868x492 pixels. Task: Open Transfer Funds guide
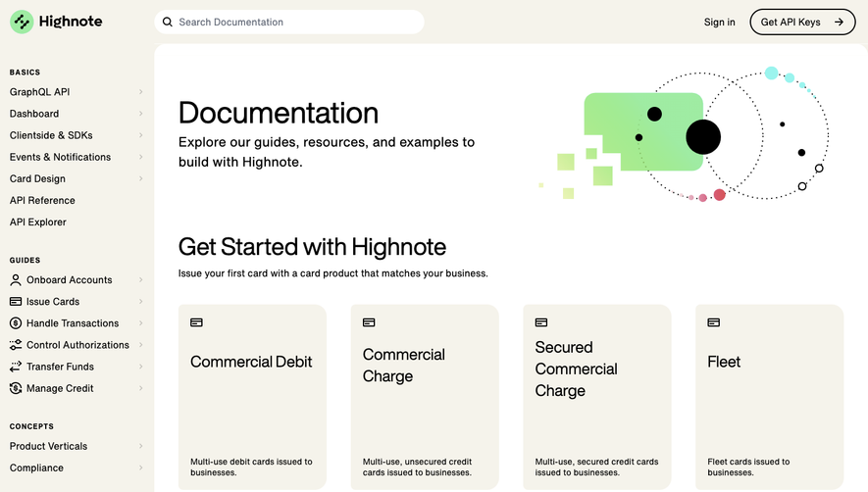(x=61, y=367)
